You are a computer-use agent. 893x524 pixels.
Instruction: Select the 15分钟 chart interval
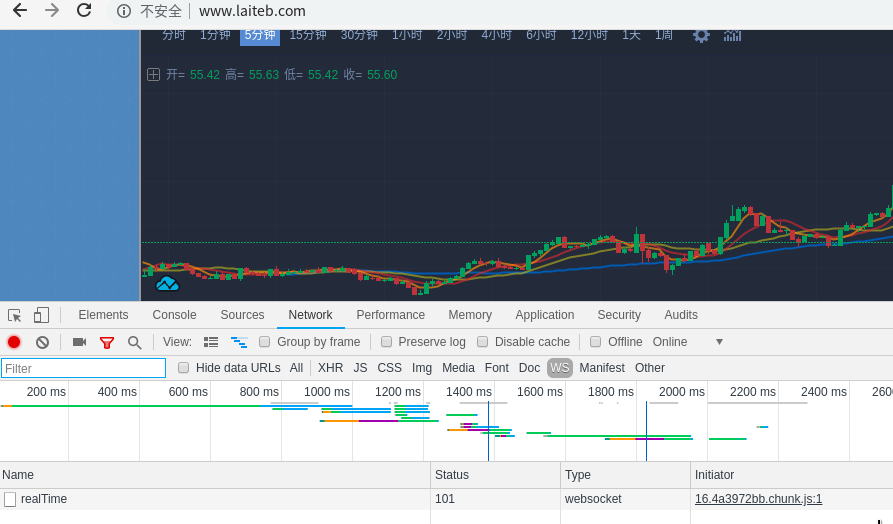tap(308, 35)
